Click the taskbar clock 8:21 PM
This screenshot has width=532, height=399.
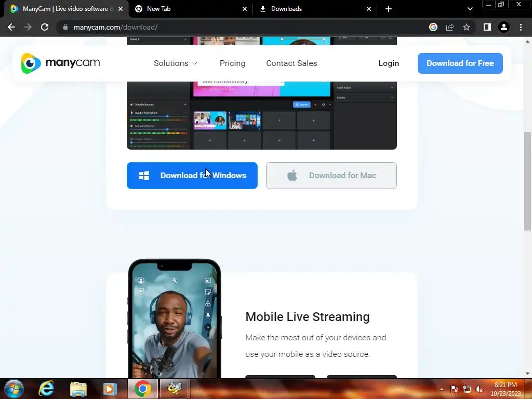click(x=506, y=389)
